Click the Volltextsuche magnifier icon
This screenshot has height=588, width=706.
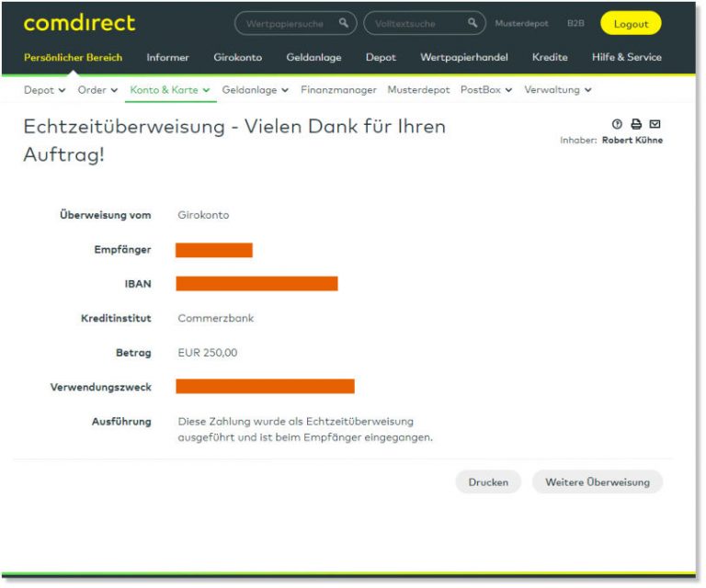tap(473, 23)
